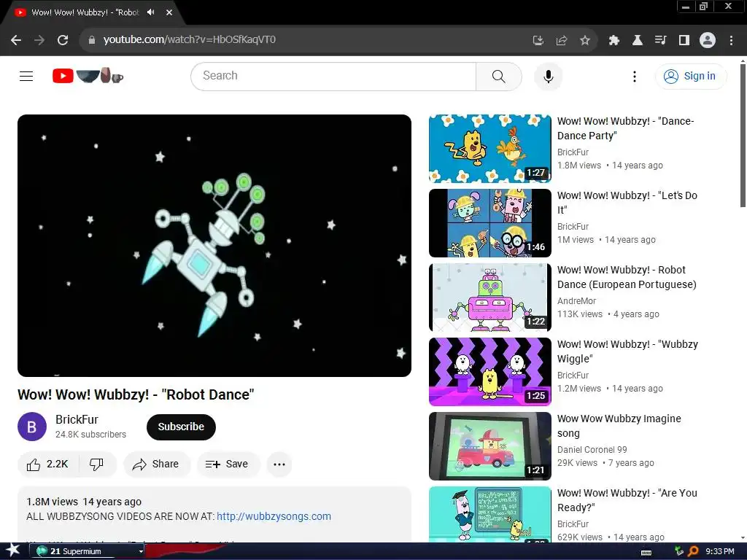Bookmark this page with star icon
The image size is (747, 560).
point(585,40)
